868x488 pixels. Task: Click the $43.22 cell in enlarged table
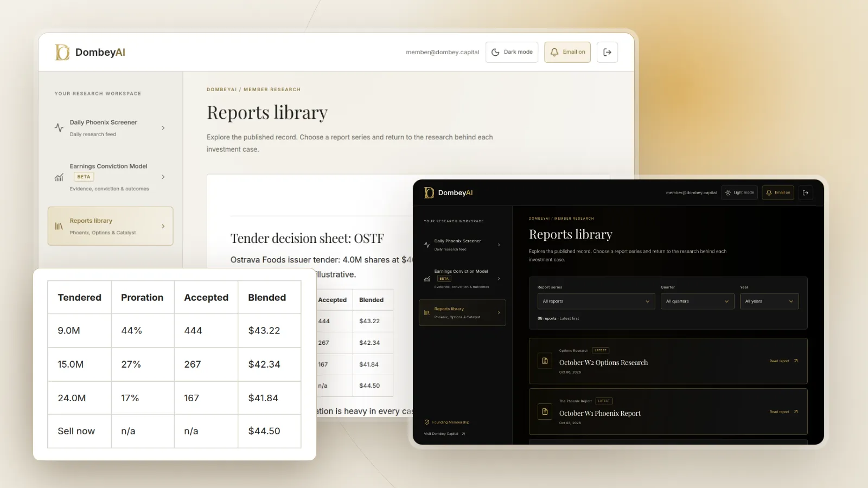[270, 331]
